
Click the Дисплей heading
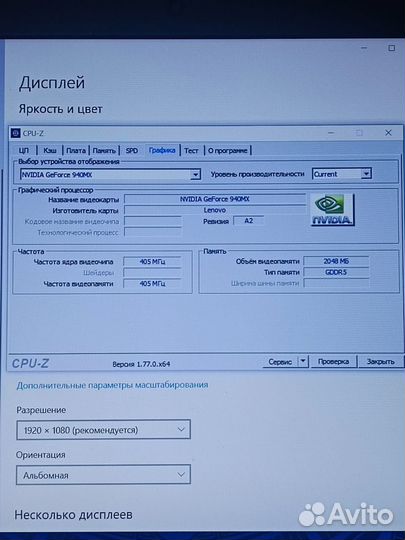tap(52, 83)
